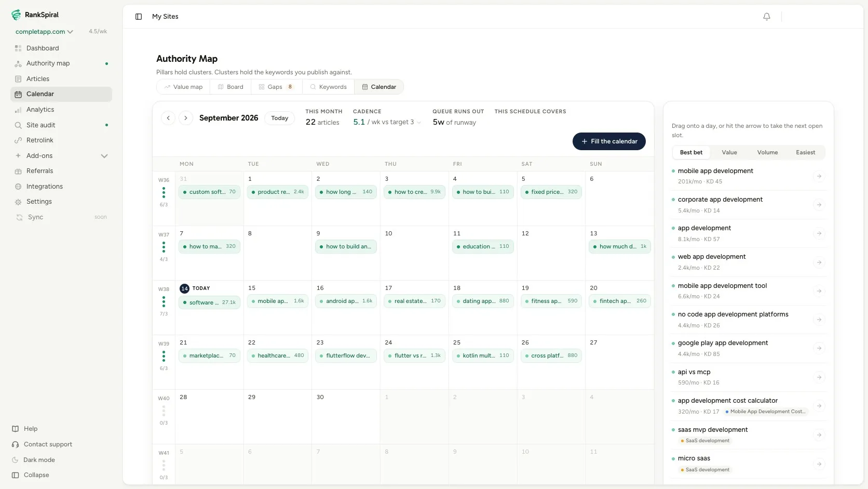Switch to Board tab
The width and height of the screenshot is (868, 489).
[230, 87]
